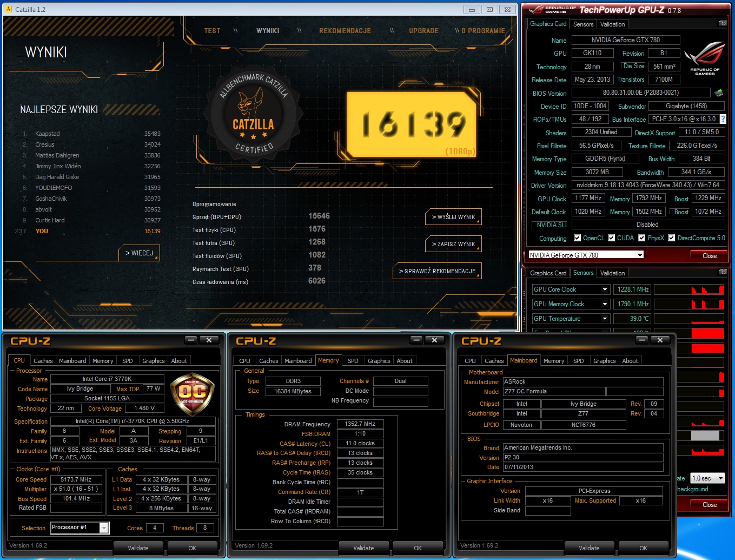Select leaderboard entry YOUDIEMOFO

(x=92, y=188)
